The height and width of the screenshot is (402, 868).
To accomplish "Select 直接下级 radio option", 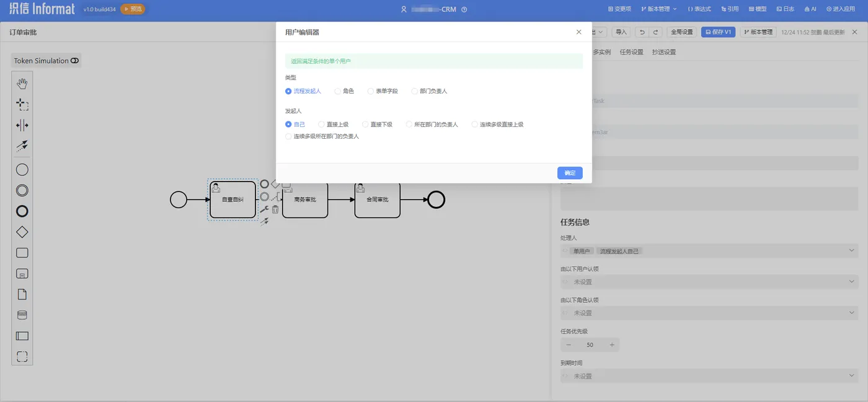I will 378,125.
